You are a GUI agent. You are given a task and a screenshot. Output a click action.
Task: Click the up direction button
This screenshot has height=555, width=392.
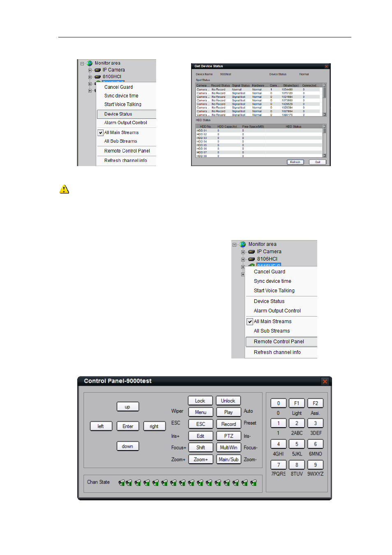[128, 407]
